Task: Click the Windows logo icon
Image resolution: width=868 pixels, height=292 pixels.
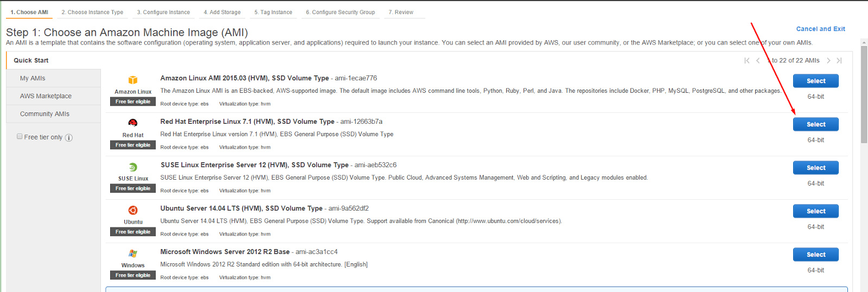Action: pos(133,253)
